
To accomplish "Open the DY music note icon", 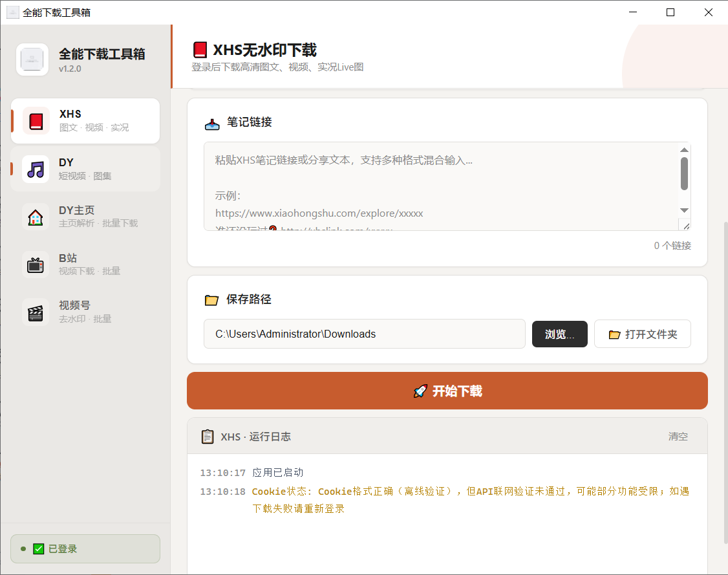I will pyautogui.click(x=36, y=169).
